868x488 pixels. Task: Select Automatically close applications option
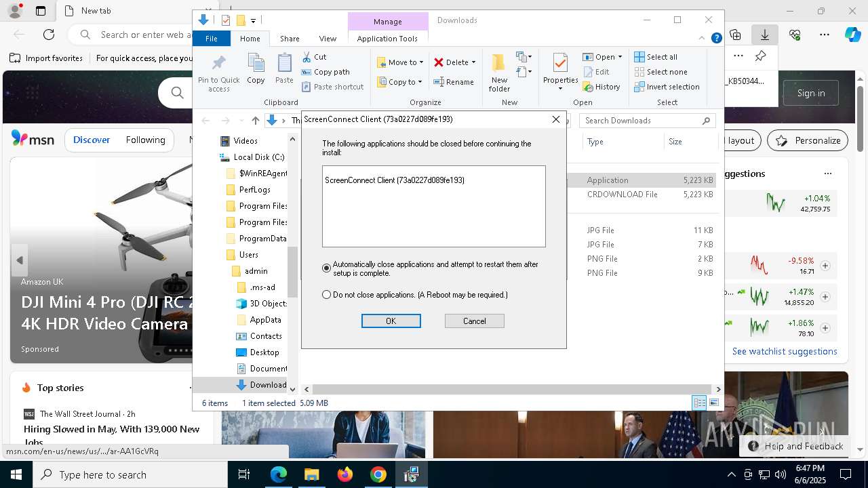(x=326, y=268)
